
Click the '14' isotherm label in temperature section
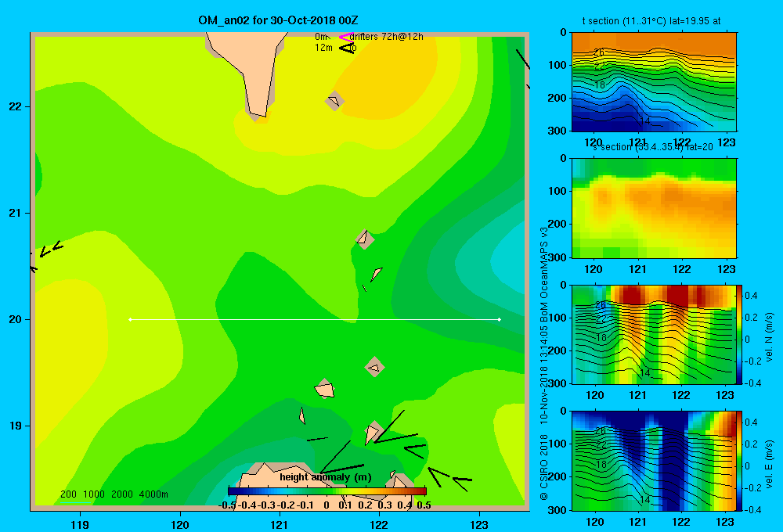coord(644,120)
